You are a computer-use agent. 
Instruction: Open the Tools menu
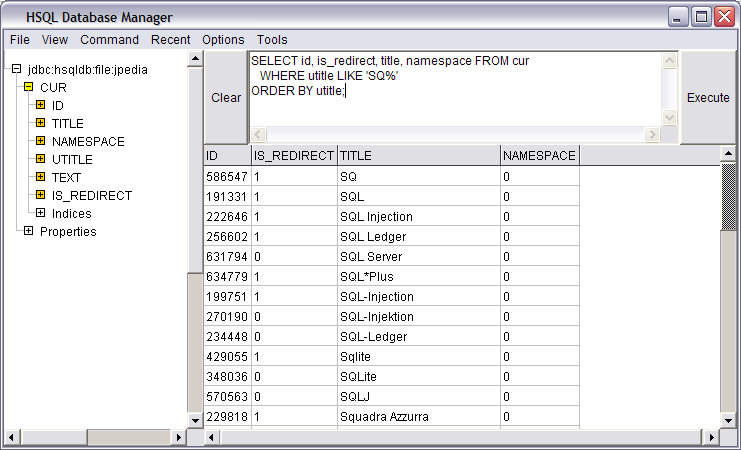[x=272, y=40]
